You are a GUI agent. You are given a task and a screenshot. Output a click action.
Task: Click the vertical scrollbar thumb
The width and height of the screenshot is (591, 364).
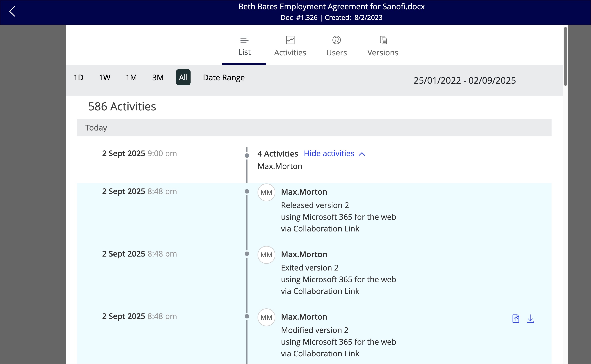click(x=565, y=57)
